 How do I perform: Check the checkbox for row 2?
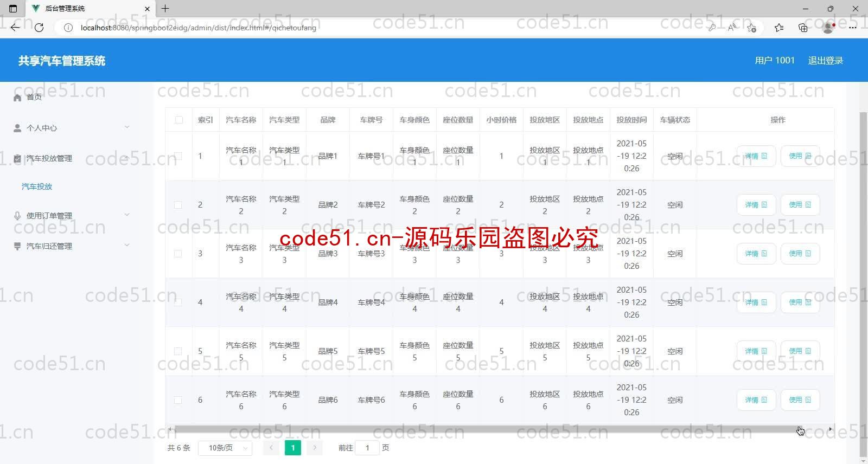[178, 205]
